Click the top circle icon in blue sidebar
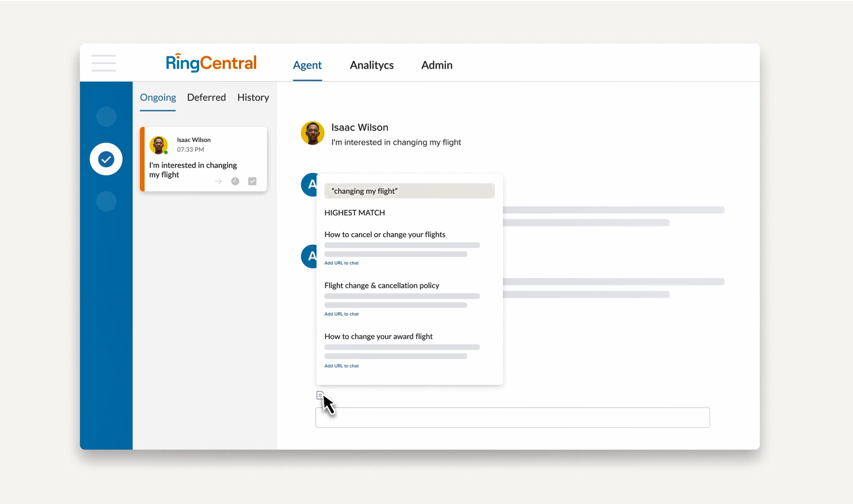Image resolution: width=853 pixels, height=504 pixels. point(106,116)
